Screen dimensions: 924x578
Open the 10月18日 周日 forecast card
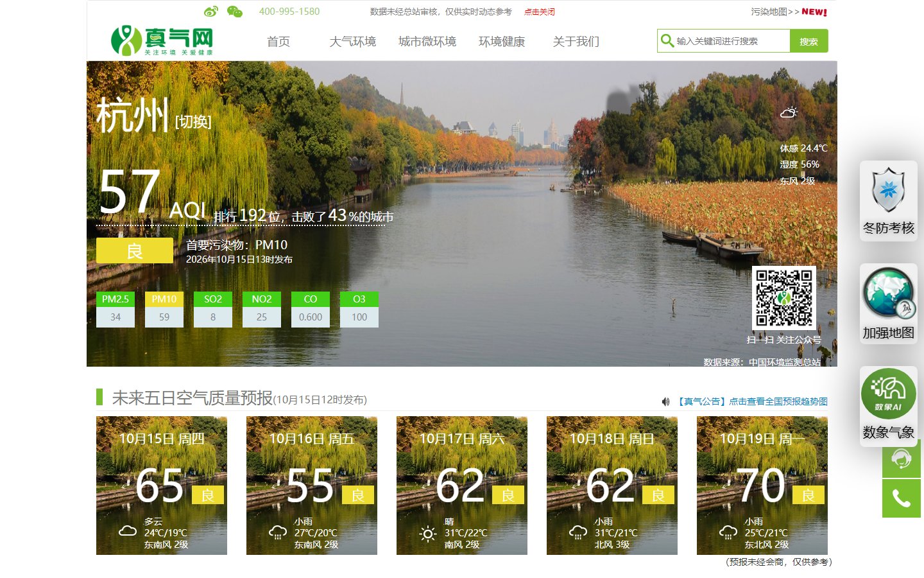pos(612,486)
